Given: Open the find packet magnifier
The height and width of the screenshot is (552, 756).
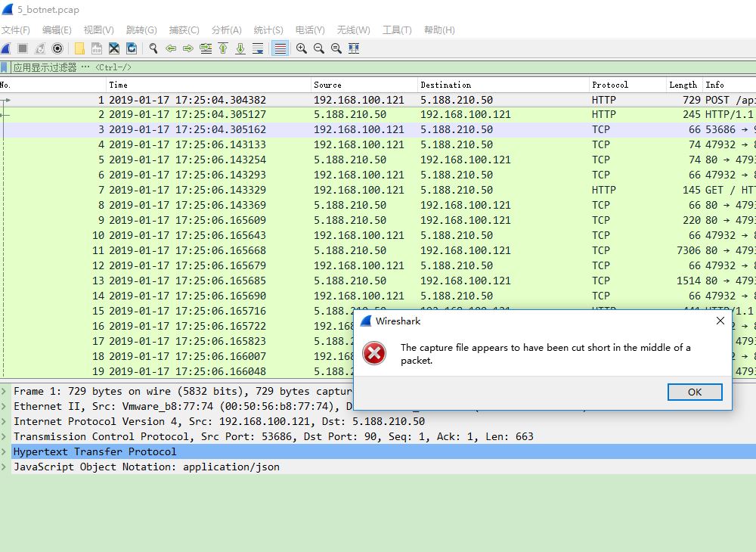Looking at the screenshot, I should 153,48.
